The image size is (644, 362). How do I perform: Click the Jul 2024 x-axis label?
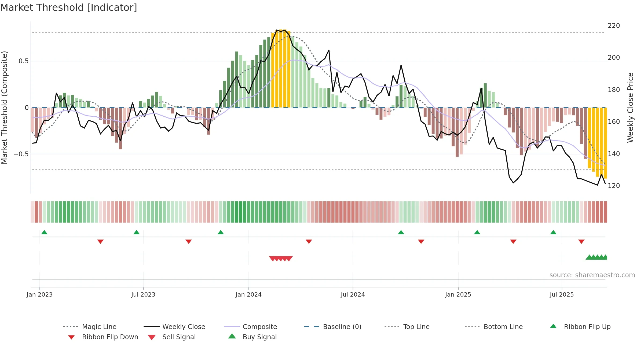coord(353,294)
